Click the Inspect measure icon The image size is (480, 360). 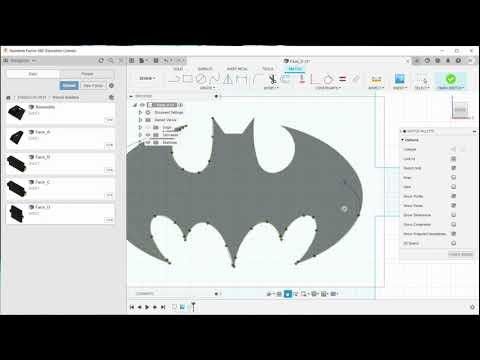(x=376, y=79)
